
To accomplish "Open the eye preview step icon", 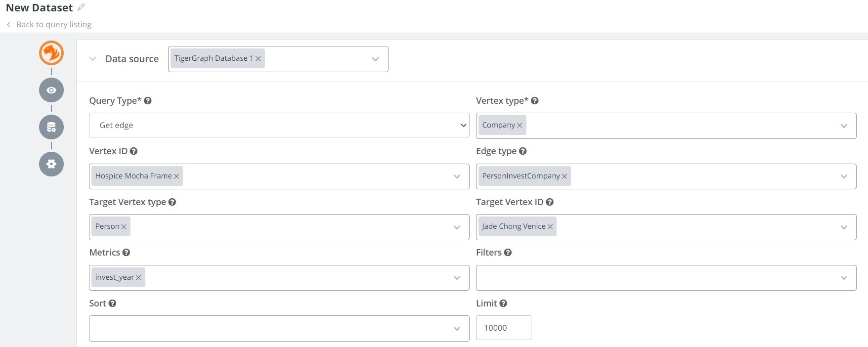I will coord(51,90).
